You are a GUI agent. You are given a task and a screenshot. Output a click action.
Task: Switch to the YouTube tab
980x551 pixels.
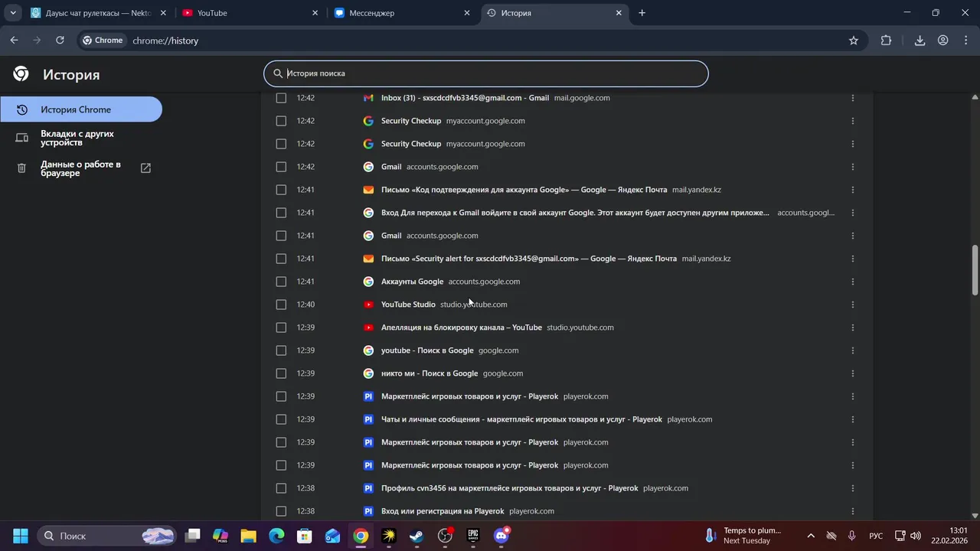(250, 13)
